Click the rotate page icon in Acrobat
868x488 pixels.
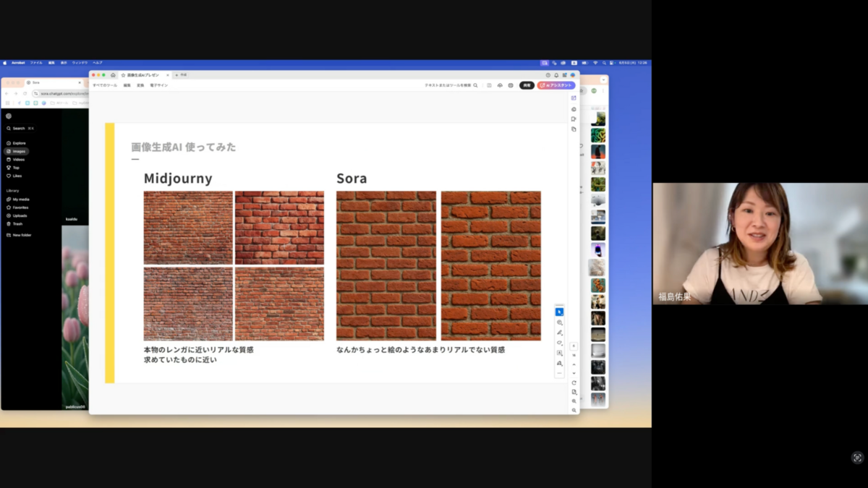tap(574, 383)
